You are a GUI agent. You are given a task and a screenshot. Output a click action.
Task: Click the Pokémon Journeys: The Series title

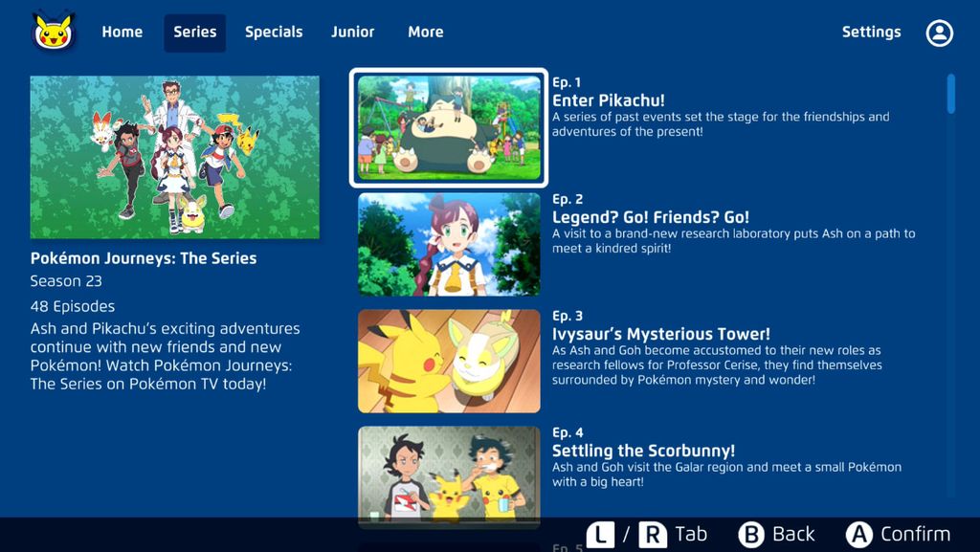pyautogui.click(x=143, y=257)
